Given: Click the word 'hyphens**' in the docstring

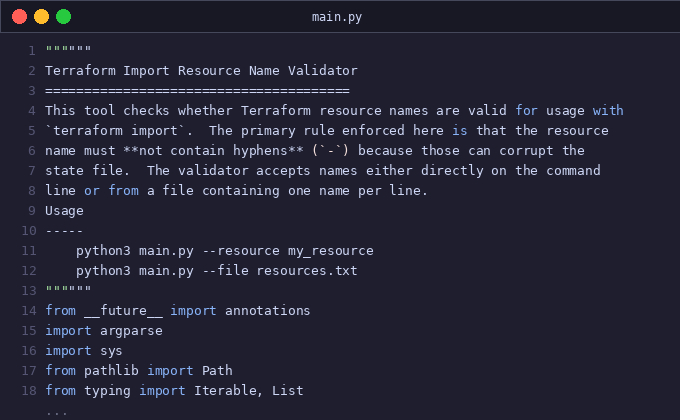Looking at the screenshot, I should point(268,151).
